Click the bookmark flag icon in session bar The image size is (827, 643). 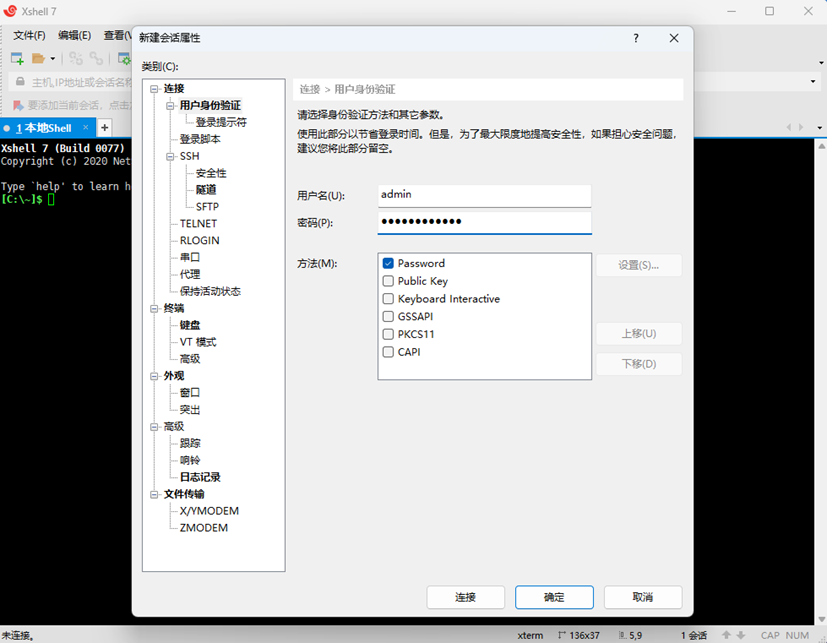coord(18,105)
